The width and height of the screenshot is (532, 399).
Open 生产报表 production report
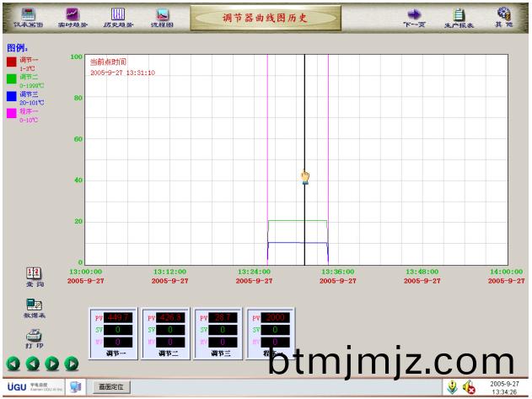coord(459,17)
